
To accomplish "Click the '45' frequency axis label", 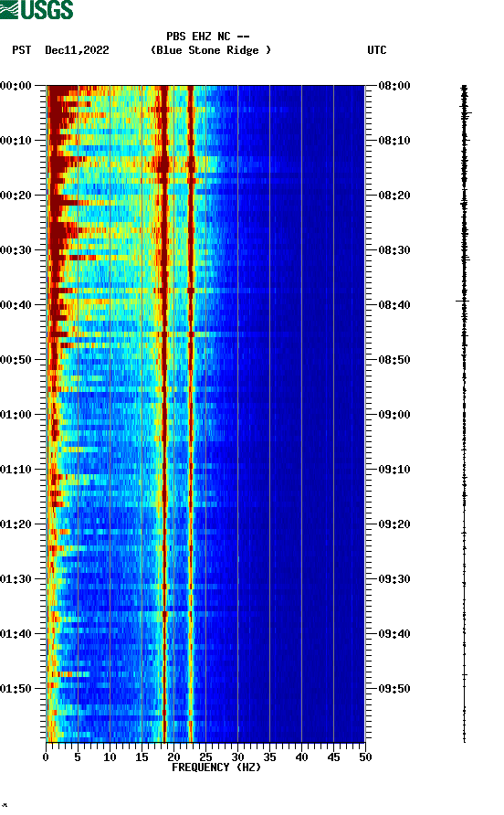I will tap(333, 757).
